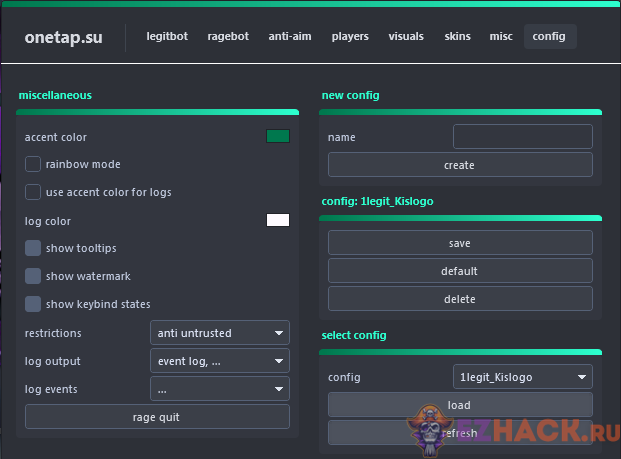Open the skins tab

[x=457, y=36]
